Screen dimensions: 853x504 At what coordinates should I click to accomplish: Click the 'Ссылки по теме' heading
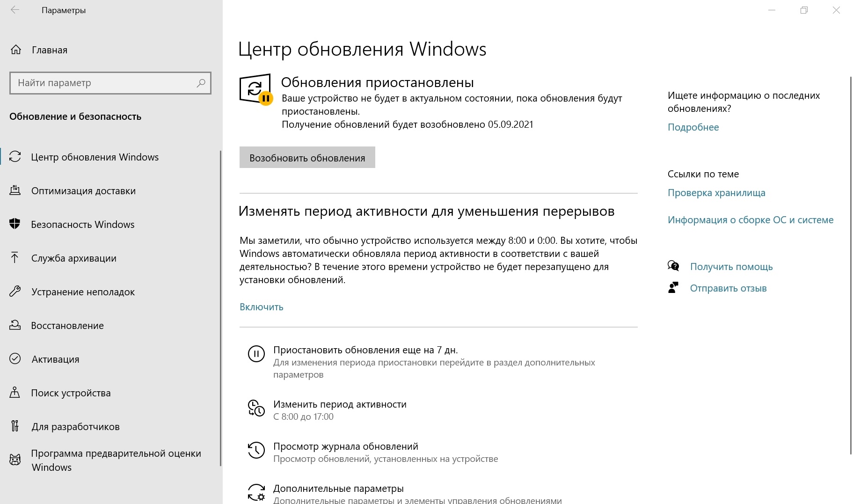click(703, 174)
